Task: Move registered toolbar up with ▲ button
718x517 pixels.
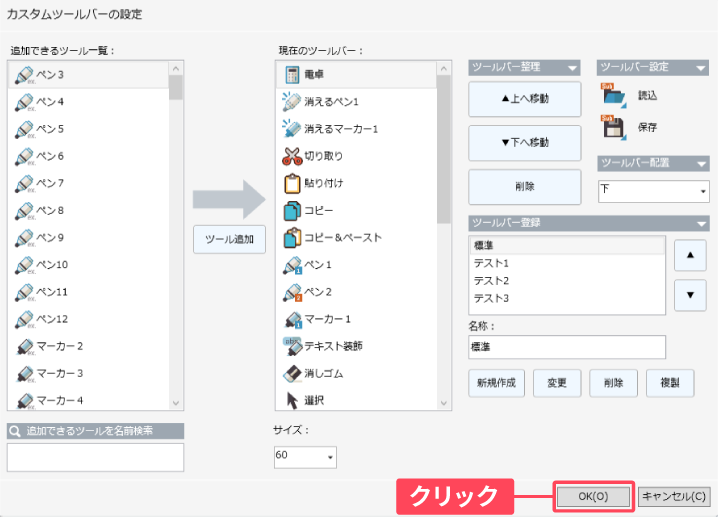Action: [x=690, y=256]
